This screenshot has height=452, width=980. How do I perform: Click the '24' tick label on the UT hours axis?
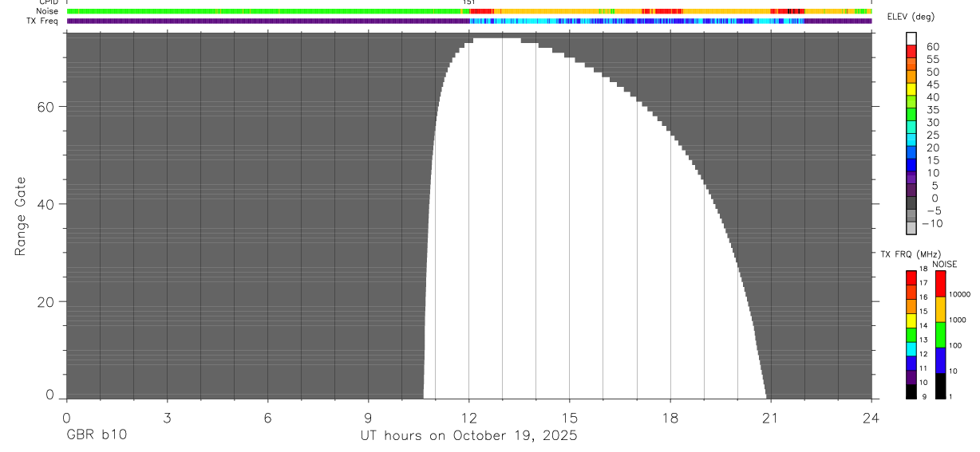coord(871,417)
